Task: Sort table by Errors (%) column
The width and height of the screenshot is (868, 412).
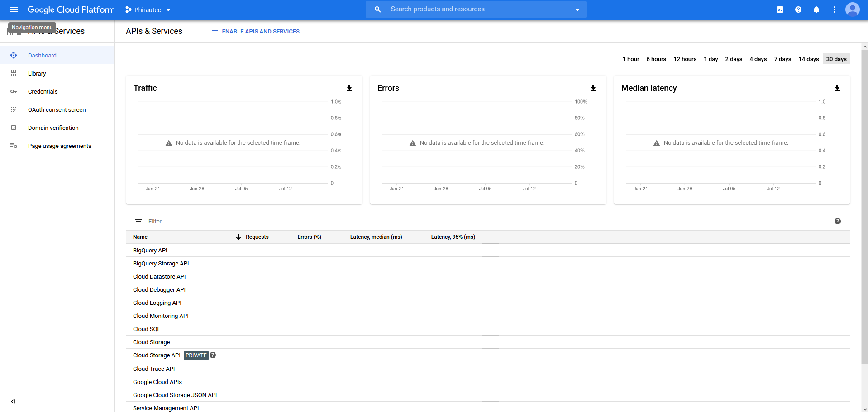Action: (309, 237)
